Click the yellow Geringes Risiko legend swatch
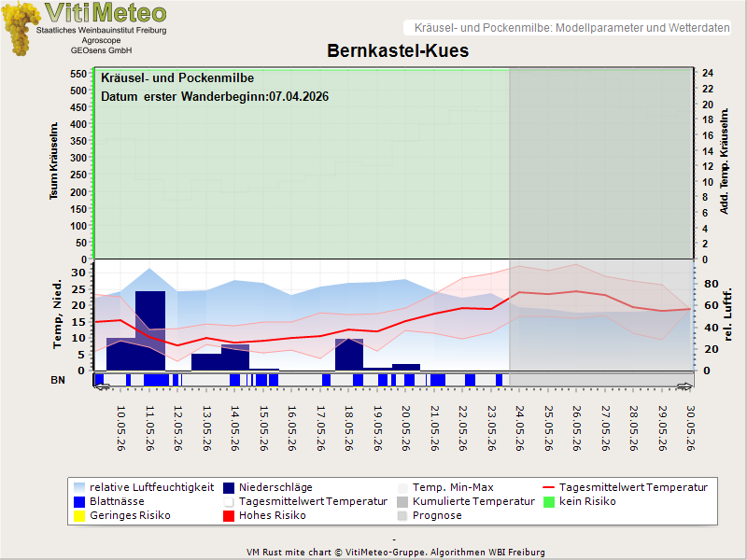The width and height of the screenshot is (747, 560). [79, 516]
